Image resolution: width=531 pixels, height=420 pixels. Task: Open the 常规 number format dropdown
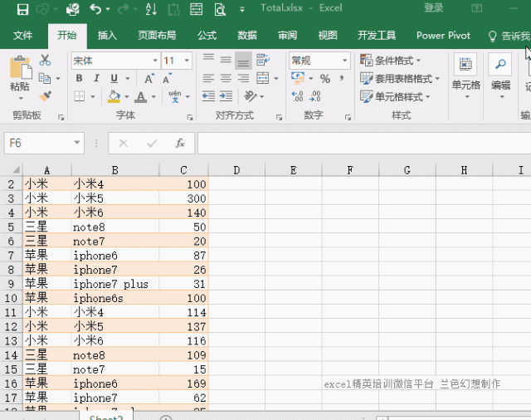[345, 61]
